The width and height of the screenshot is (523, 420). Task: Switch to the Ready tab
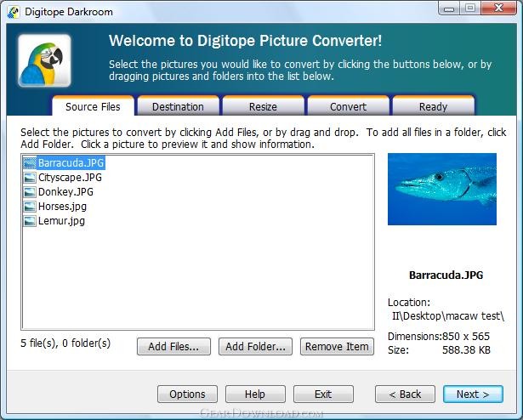433,106
